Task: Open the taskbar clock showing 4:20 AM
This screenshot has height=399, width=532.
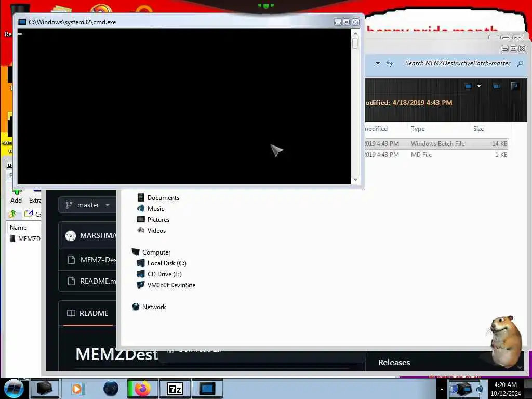Action: tap(506, 389)
